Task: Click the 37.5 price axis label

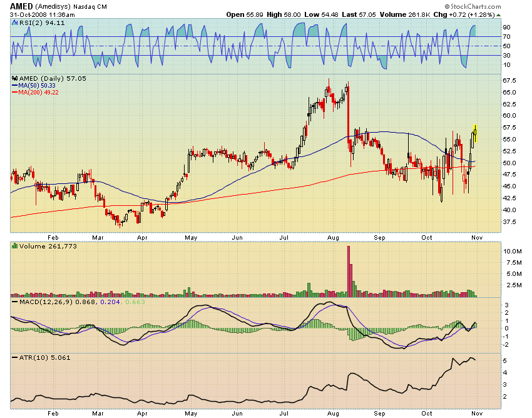Action: click(x=509, y=222)
